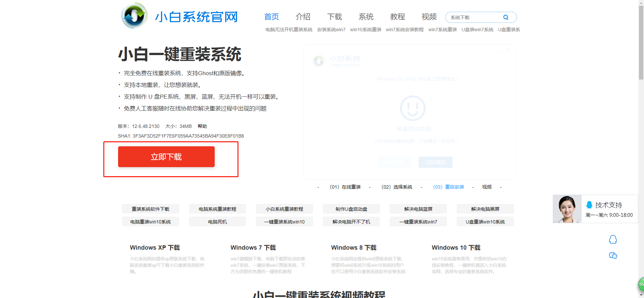Open the win7系统安装教程 link
644x298 pixels.
coord(405,30)
